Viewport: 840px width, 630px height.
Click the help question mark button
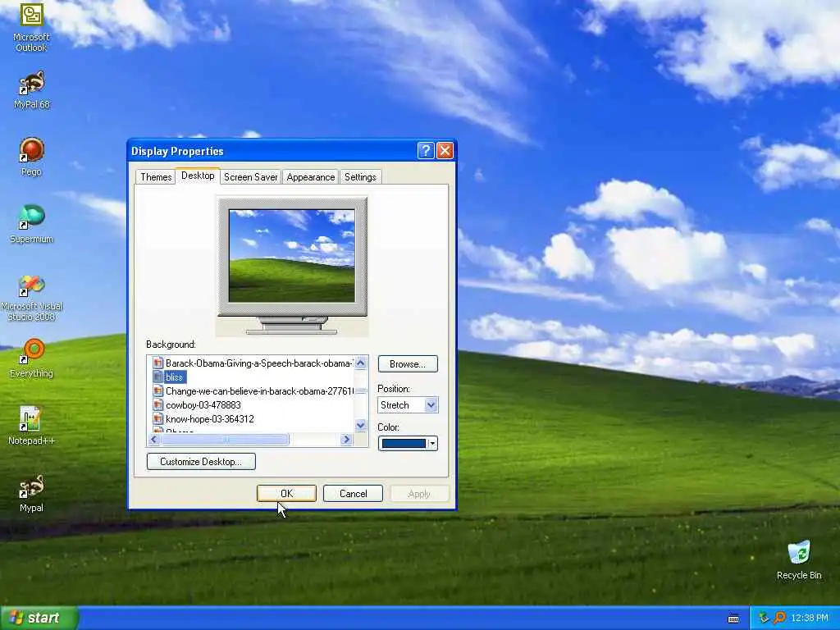[x=426, y=151]
